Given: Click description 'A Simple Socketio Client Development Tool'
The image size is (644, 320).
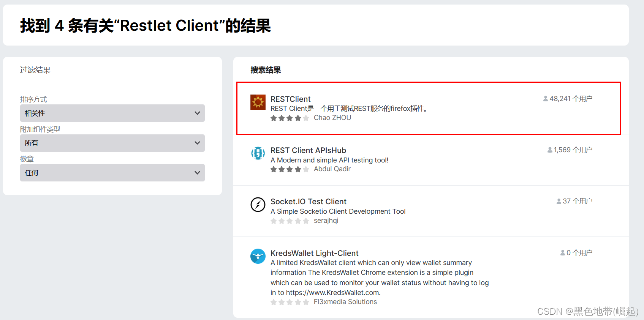Looking at the screenshot, I should (338, 211).
